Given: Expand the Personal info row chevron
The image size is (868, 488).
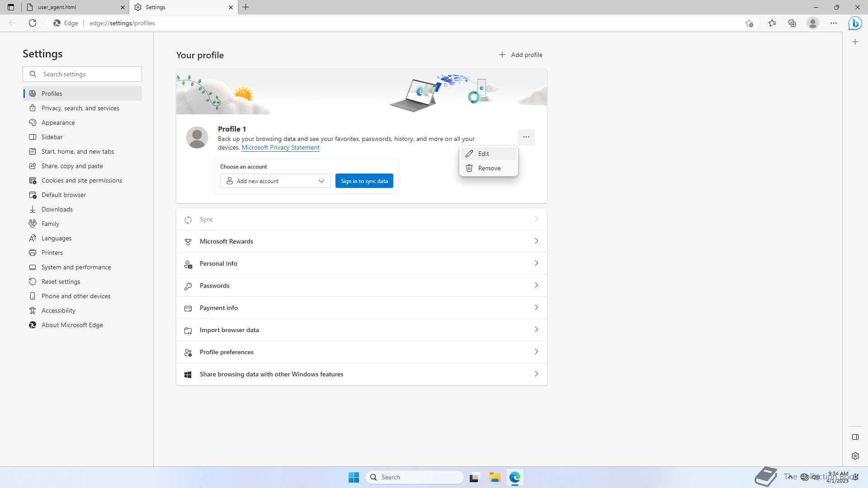Looking at the screenshot, I should pyautogui.click(x=536, y=263).
